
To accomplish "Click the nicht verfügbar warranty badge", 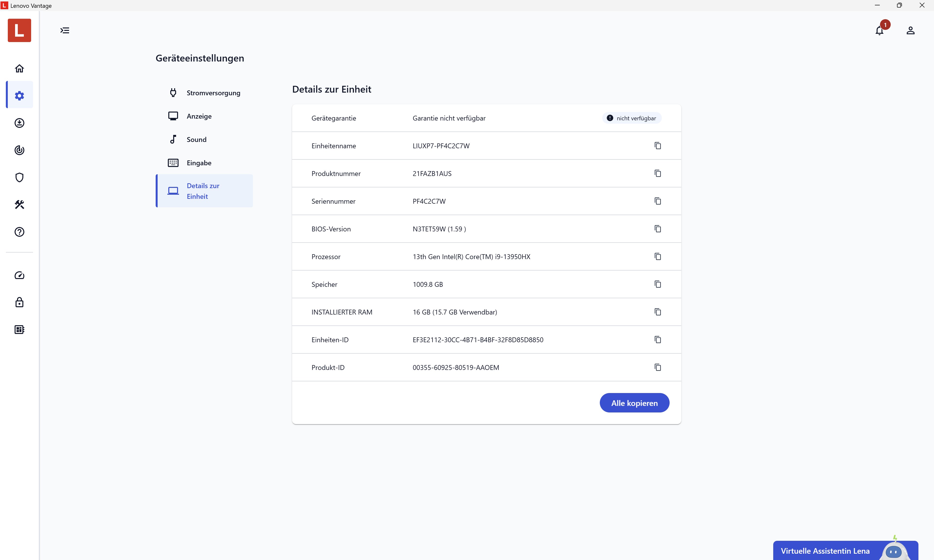I will click(x=632, y=118).
